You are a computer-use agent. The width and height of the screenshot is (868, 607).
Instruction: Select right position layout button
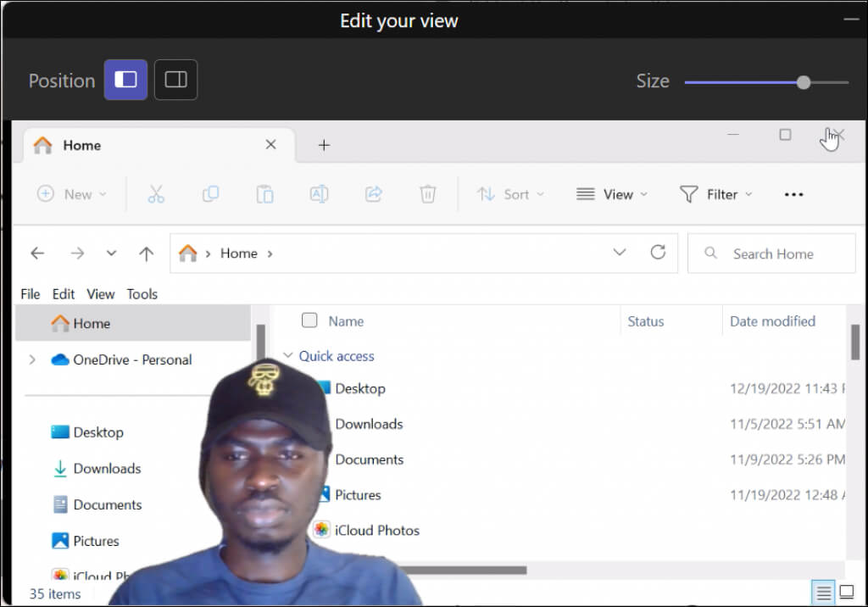click(175, 80)
